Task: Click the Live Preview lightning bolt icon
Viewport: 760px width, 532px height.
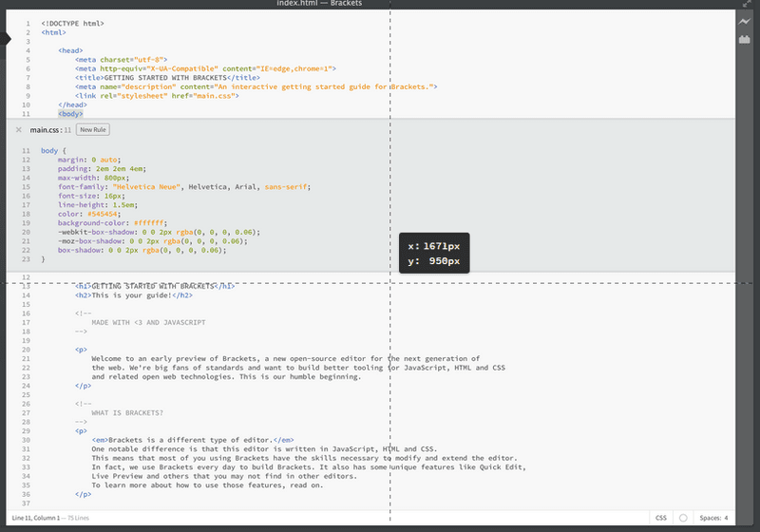Action: tap(745, 22)
